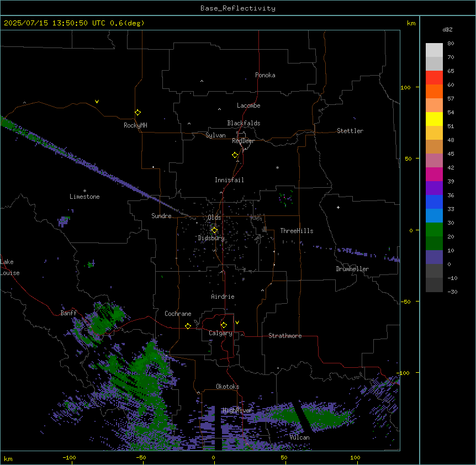Click the -50 tick on vertical axis

coord(405,302)
